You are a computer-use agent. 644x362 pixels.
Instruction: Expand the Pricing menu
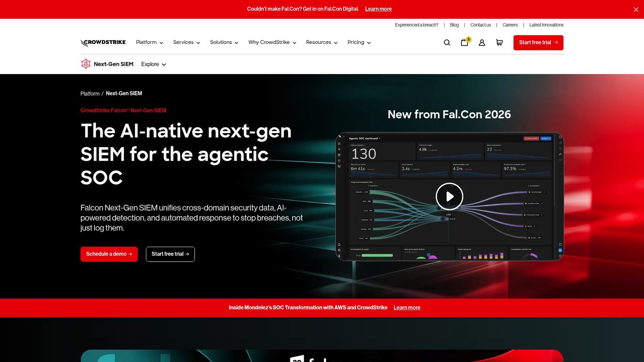(359, 42)
